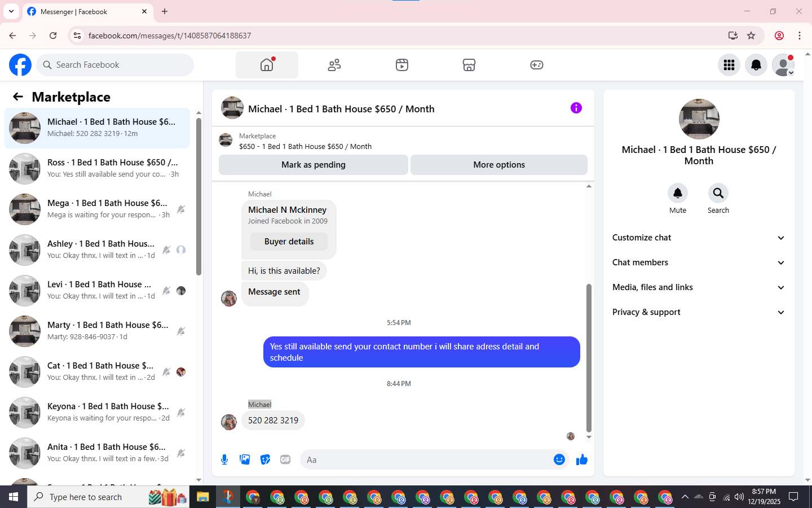The height and width of the screenshot is (508, 812).
Task: Click the Search Facebook field
Action: [115, 65]
